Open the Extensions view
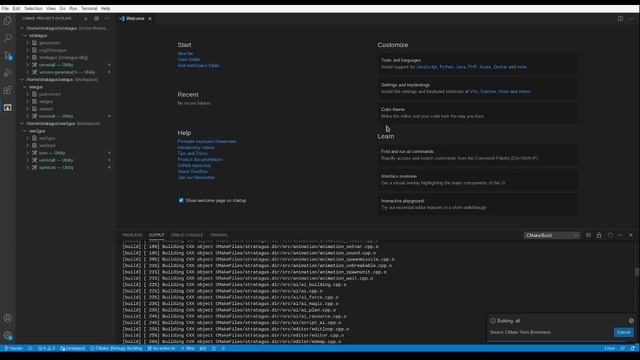 [7, 90]
